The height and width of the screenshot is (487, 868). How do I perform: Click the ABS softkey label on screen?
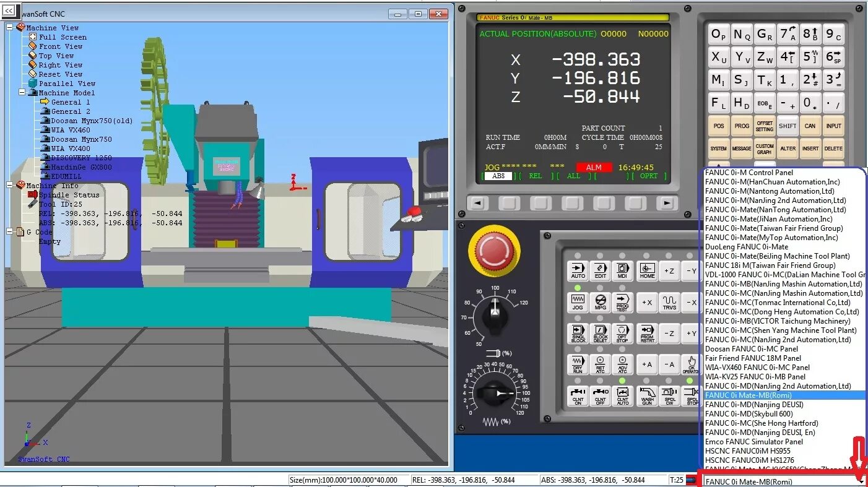[x=498, y=176]
